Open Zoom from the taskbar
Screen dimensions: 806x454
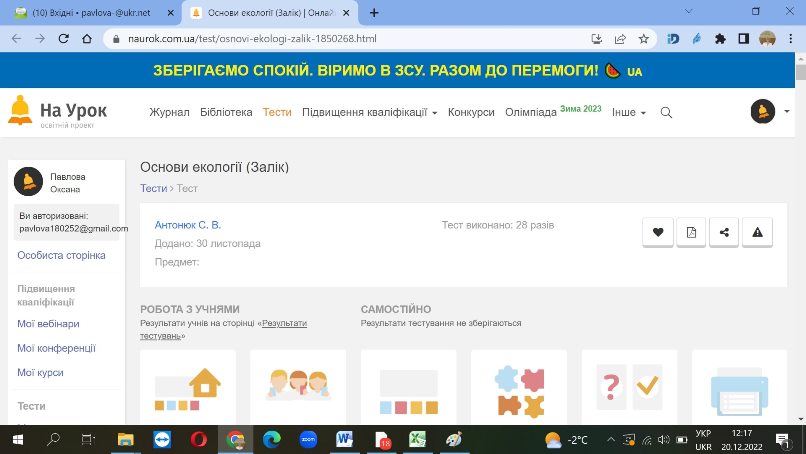click(x=308, y=440)
